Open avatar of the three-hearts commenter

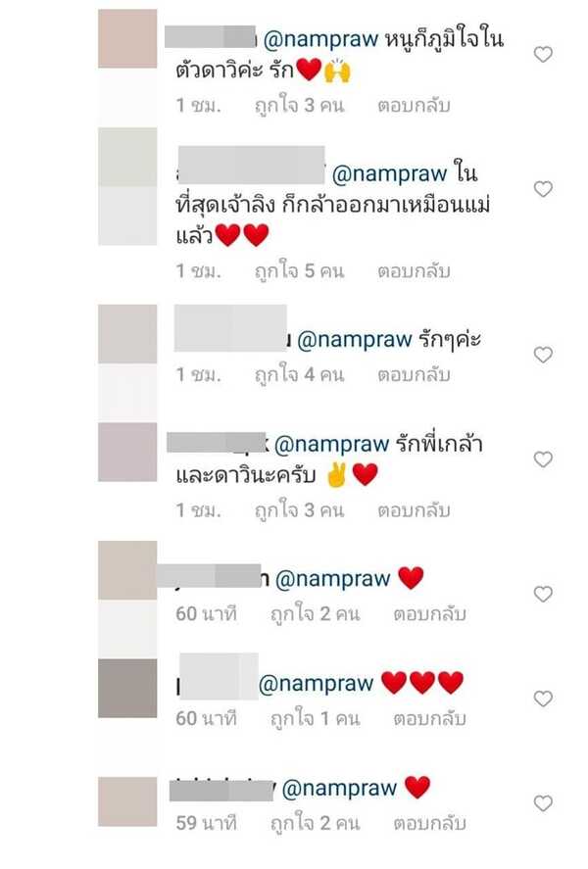tap(127, 689)
